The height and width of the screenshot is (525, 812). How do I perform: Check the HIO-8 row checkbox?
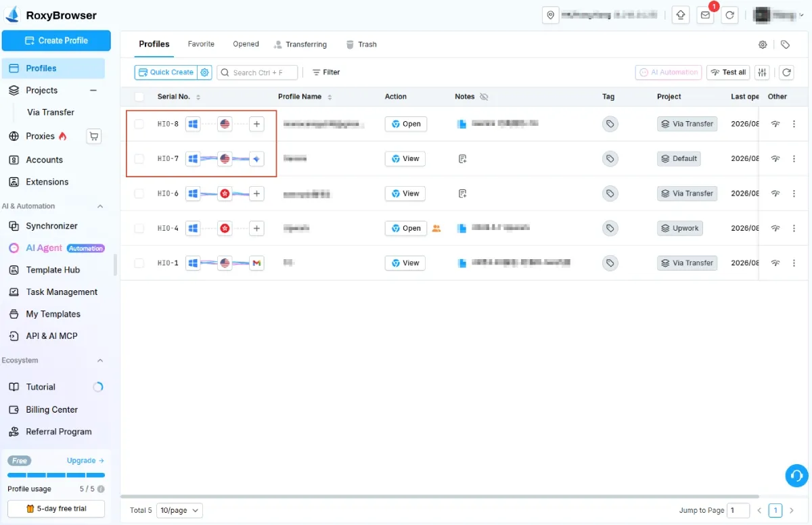coord(139,124)
